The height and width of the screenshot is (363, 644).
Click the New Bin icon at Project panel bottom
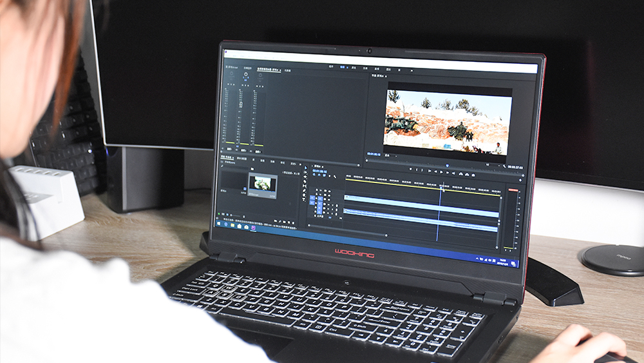pos(284,222)
